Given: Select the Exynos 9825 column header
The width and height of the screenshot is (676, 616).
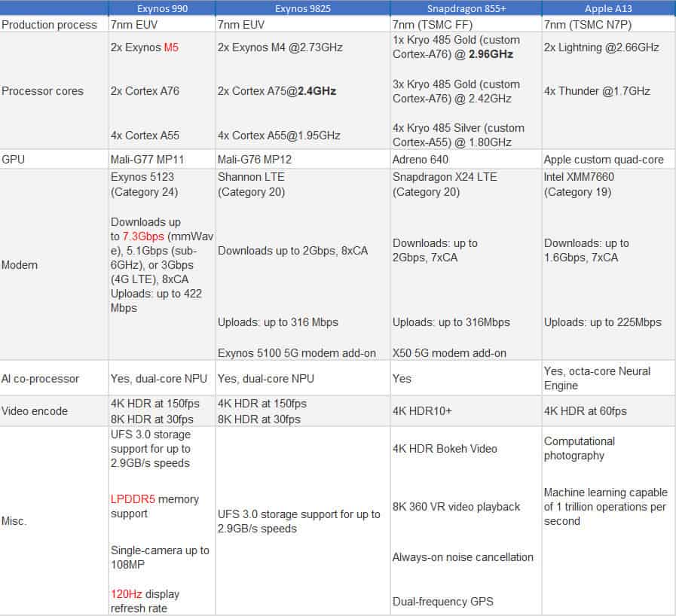Looking at the screenshot, I should 301,9.
